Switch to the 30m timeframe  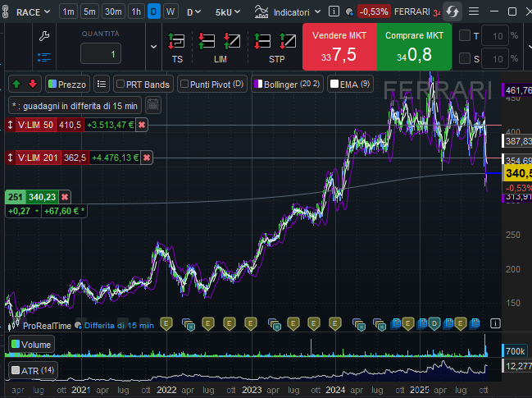(x=114, y=12)
